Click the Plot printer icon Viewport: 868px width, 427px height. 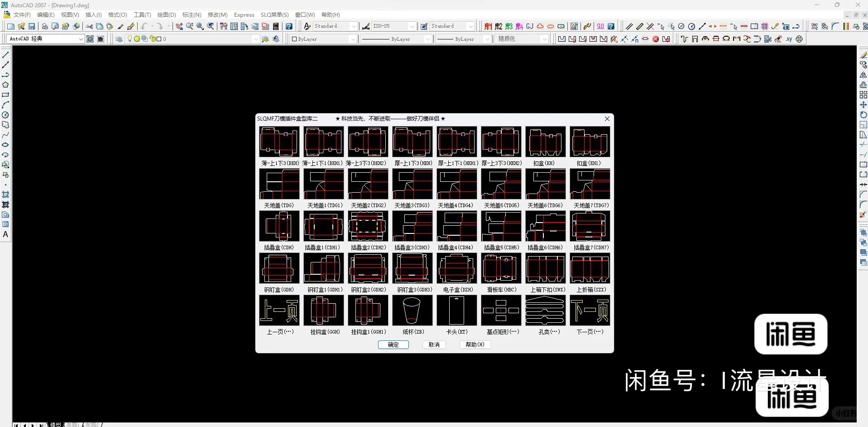coord(45,26)
